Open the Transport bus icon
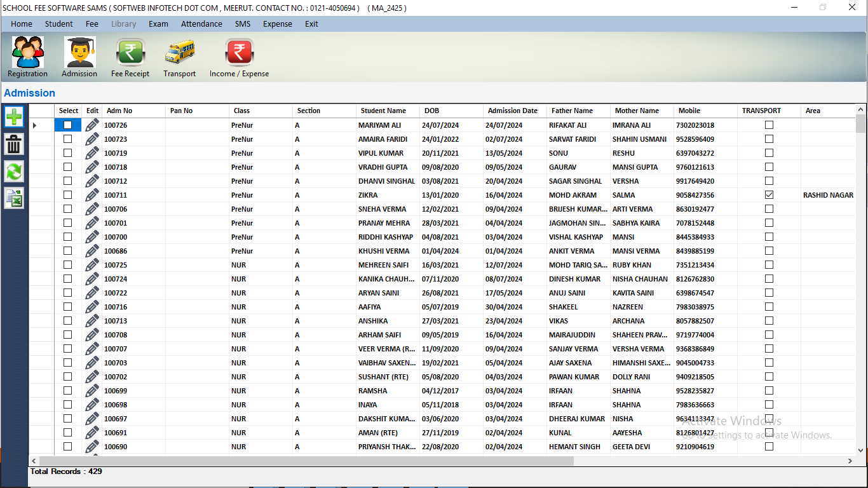Image resolution: width=868 pixels, height=488 pixels. coord(179,53)
